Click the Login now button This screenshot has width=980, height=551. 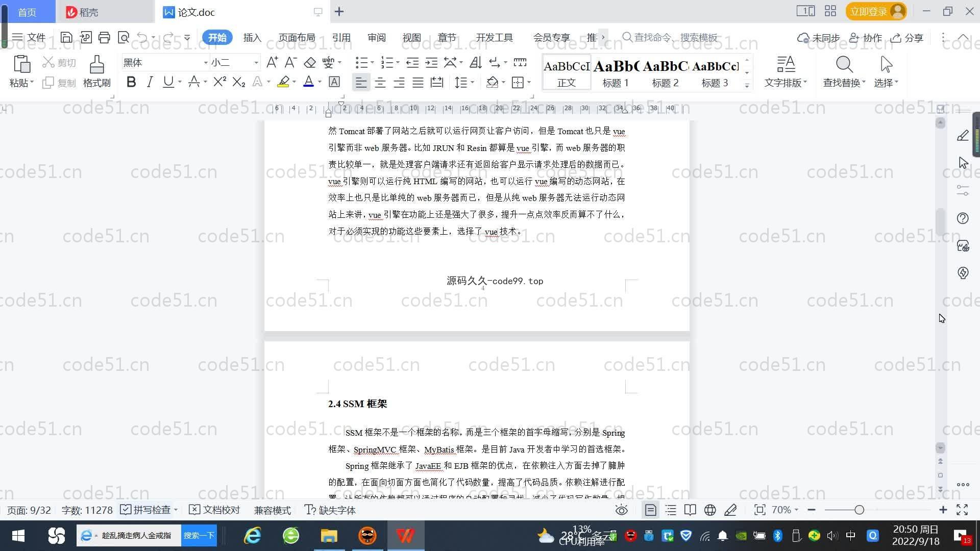[876, 11]
